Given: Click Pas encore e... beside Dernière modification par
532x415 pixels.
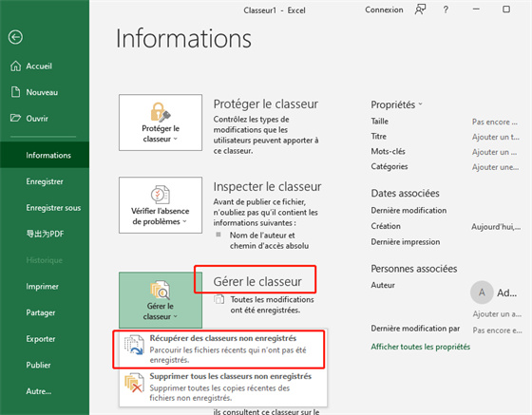Looking at the screenshot, I should point(498,330).
